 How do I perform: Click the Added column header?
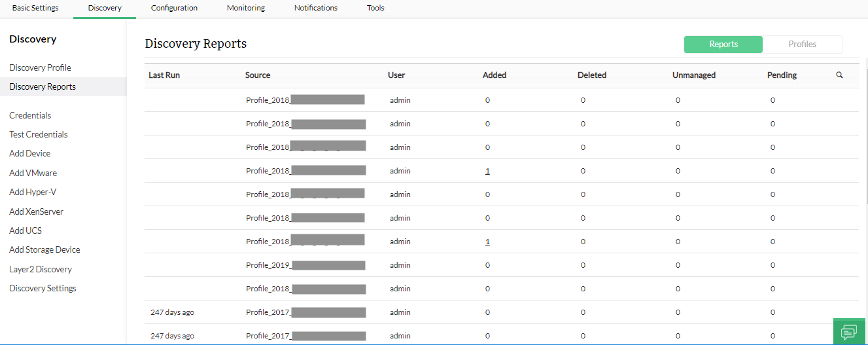click(x=495, y=75)
